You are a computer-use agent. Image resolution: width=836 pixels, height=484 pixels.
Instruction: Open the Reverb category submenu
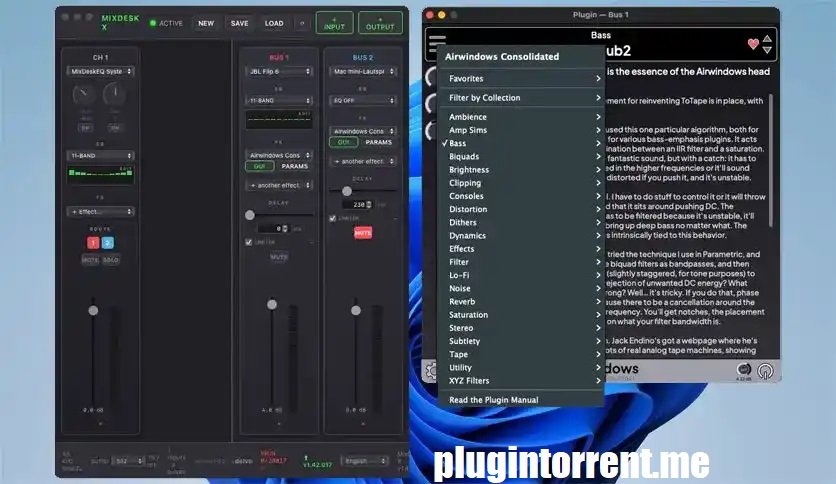(x=521, y=302)
